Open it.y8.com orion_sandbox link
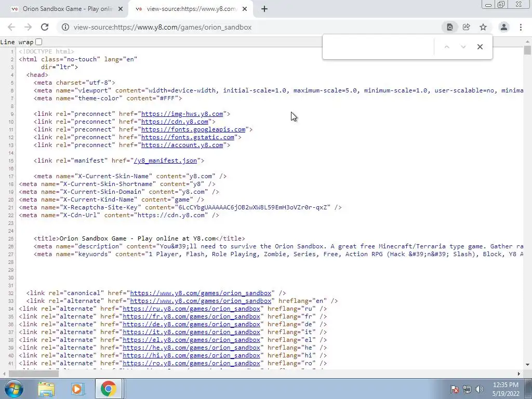The height and width of the screenshot is (399, 532). tap(191, 332)
